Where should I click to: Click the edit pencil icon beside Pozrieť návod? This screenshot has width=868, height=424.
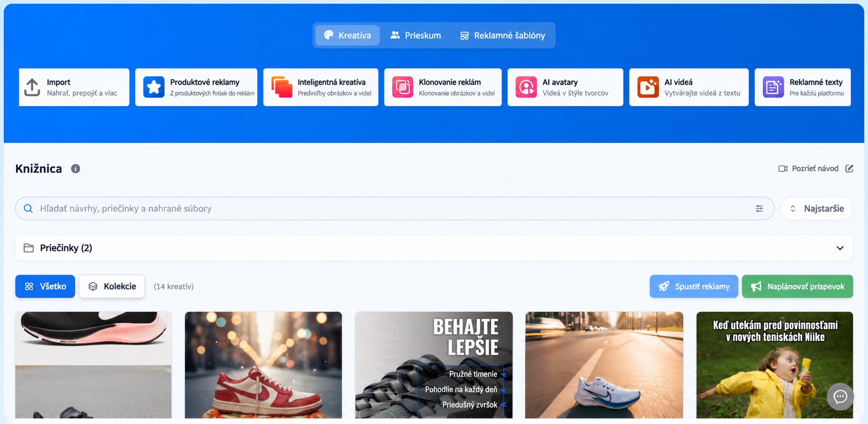click(x=849, y=168)
